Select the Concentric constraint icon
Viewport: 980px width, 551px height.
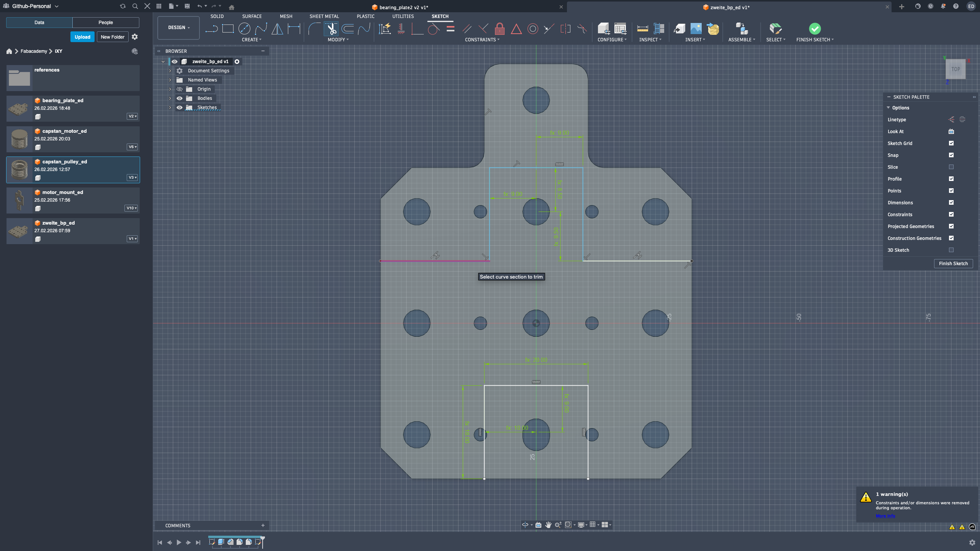(x=532, y=29)
